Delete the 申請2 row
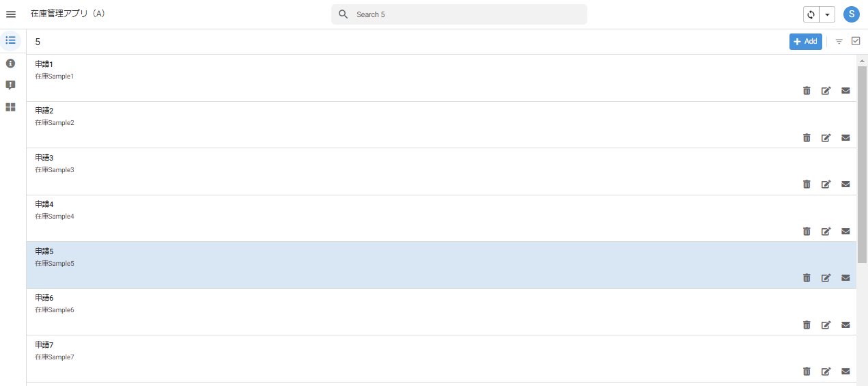This screenshot has height=386, width=868. pos(807,138)
